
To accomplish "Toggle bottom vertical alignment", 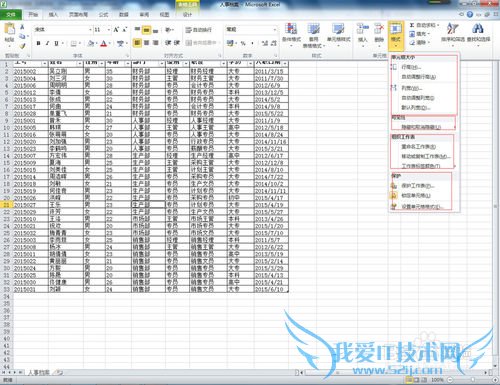I will tap(155, 30).
